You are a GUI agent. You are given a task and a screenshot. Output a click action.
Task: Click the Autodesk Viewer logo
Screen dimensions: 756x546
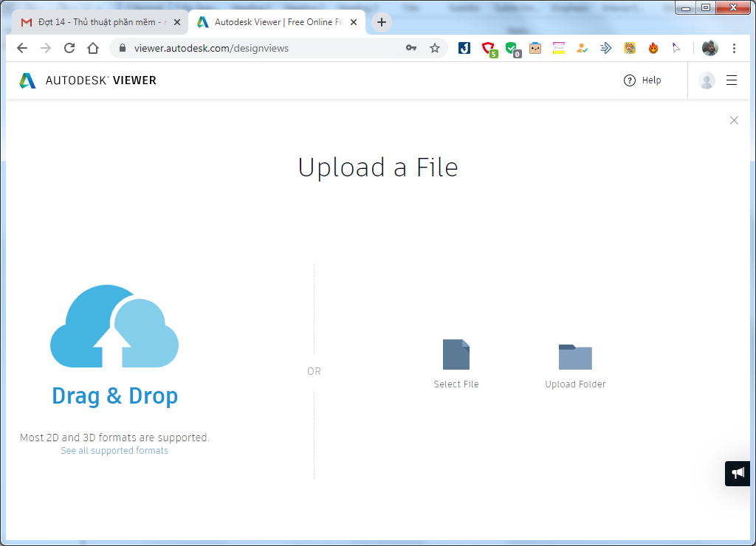click(x=88, y=80)
